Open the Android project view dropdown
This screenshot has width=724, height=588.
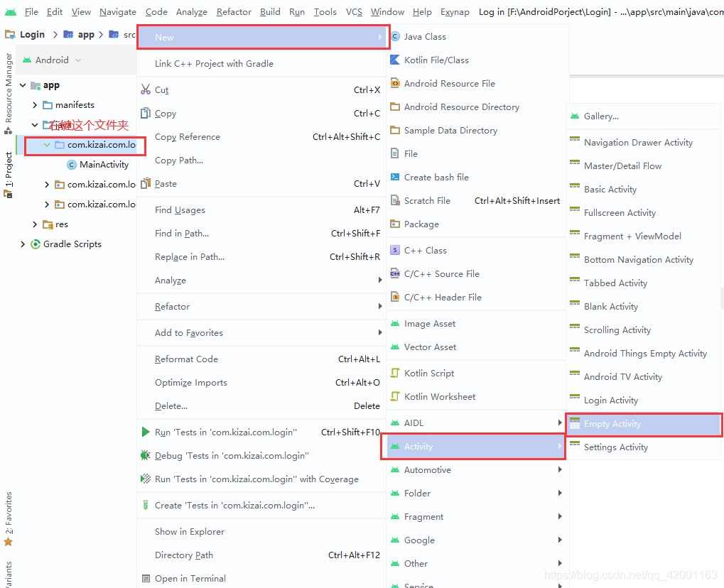coord(78,60)
